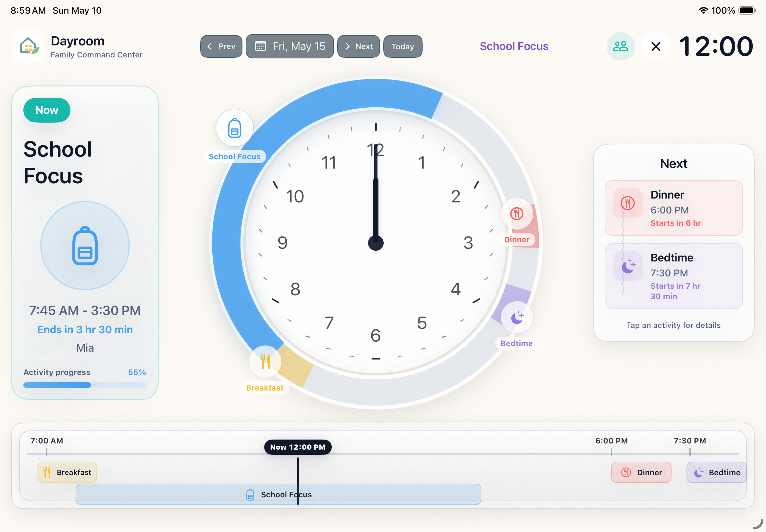Open the Bedtime card in Next panel
The image size is (766, 532).
click(673, 276)
